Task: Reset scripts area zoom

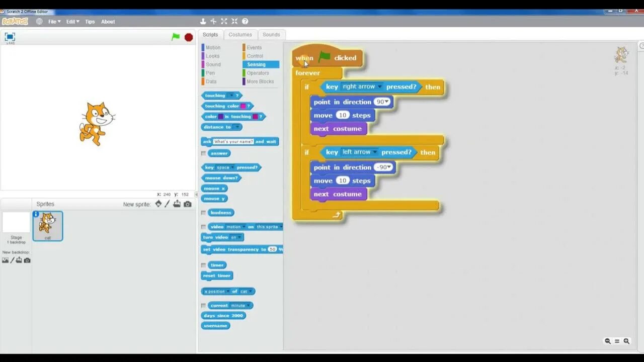Action: pyautogui.click(x=617, y=341)
